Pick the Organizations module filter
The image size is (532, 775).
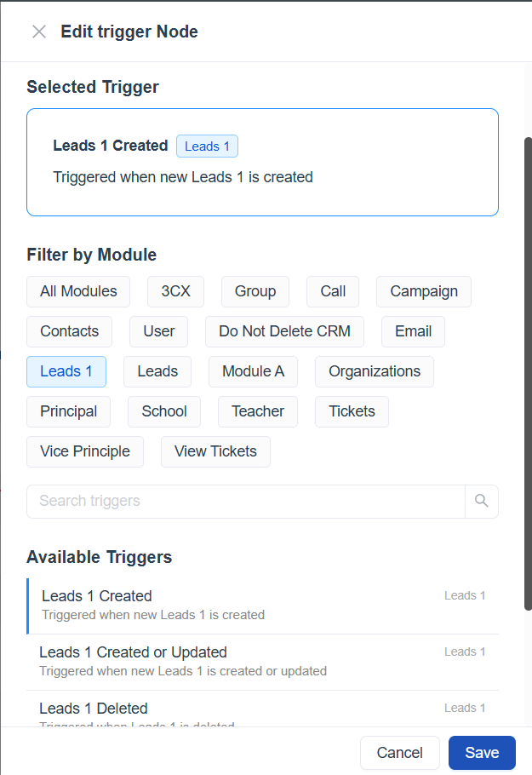(375, 371)
